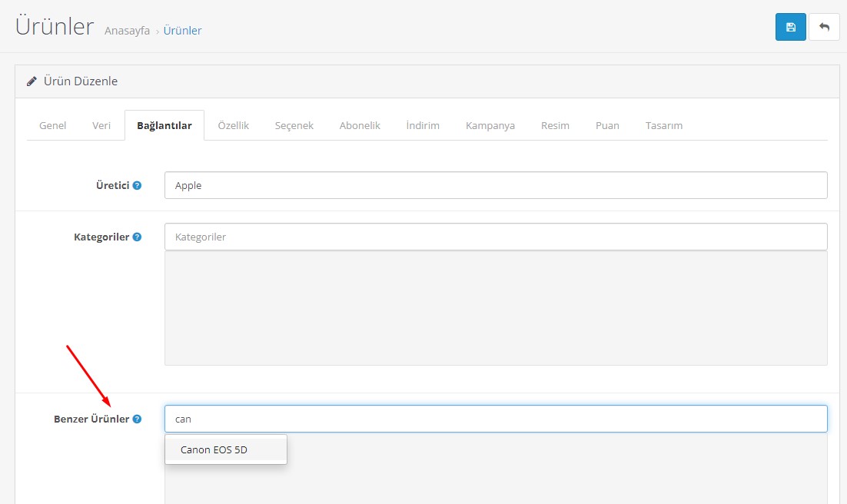Open the Özellik tab
This screenshot has width=847, height=504.
(x=233, y=125)
